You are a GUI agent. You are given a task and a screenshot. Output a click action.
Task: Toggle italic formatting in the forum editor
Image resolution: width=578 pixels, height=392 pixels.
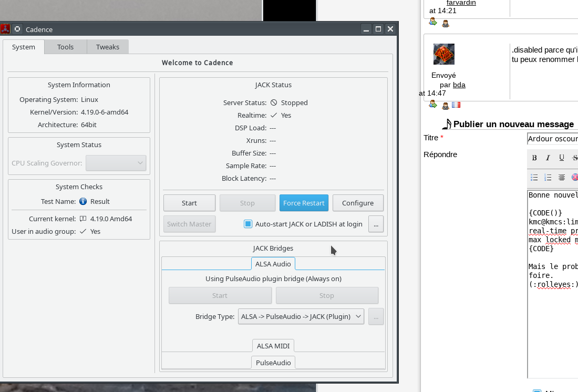click(548, 158)
